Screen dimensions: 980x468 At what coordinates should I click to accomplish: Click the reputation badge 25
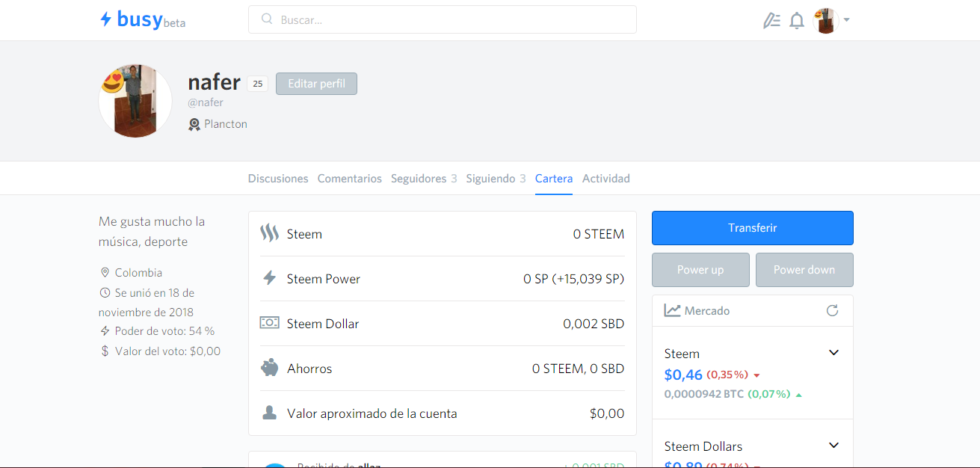tap(257, 84)
